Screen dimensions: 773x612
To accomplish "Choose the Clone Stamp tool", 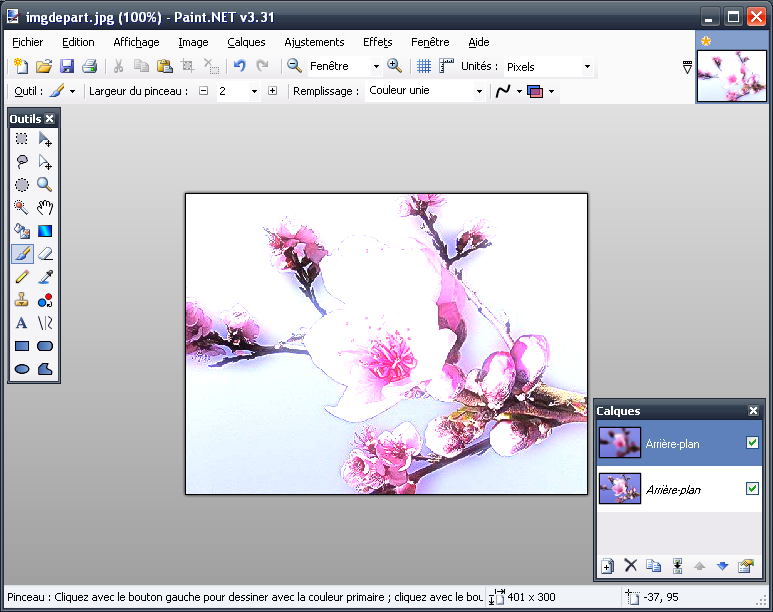I will click(21, 300).
